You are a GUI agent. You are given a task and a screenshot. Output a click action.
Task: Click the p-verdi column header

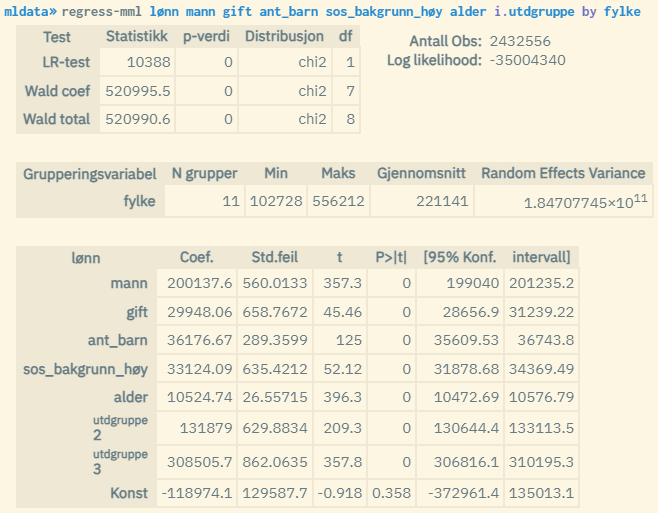(x=206, y=37)
